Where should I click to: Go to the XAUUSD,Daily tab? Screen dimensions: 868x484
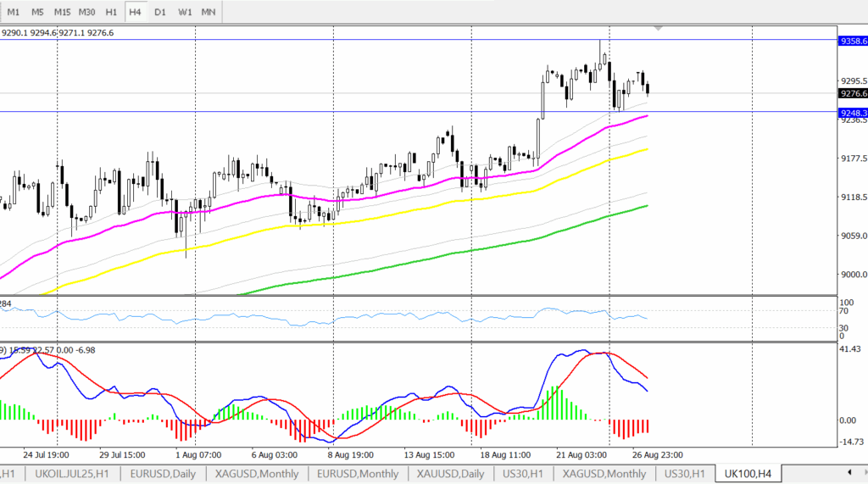(x=449, y=474)
